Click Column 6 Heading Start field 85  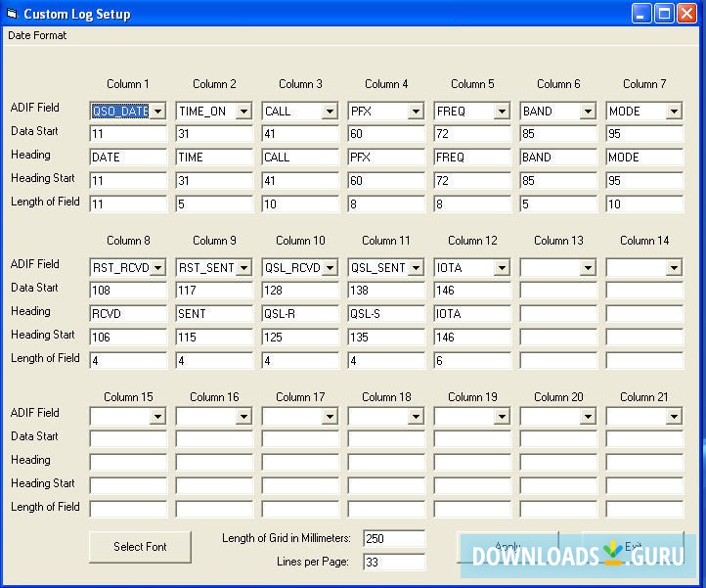point(558,181)
